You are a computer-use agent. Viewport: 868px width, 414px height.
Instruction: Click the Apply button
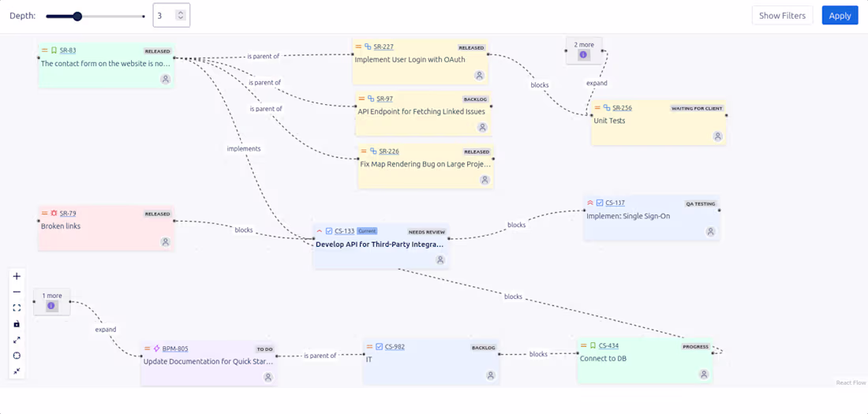point(840,16)
